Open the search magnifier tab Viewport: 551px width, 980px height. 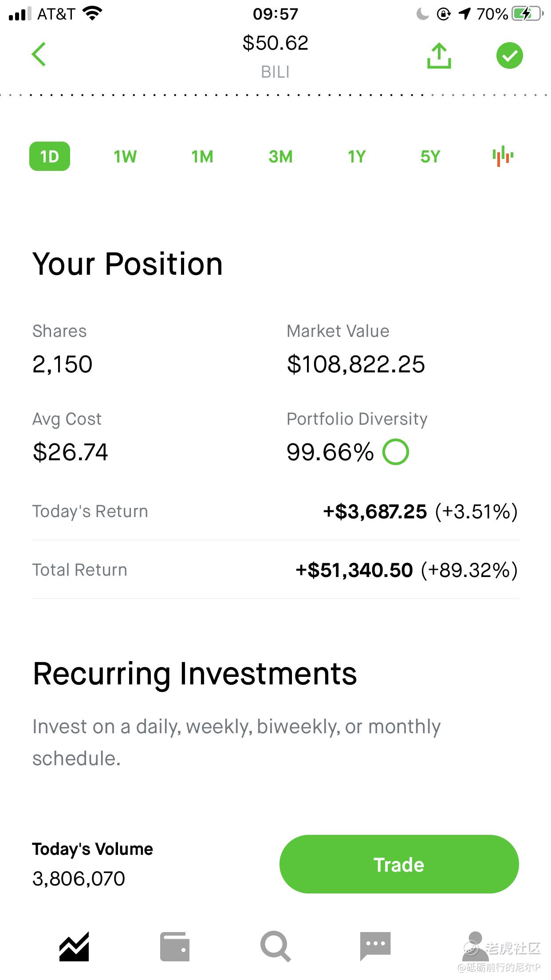(x=275, y=947)
